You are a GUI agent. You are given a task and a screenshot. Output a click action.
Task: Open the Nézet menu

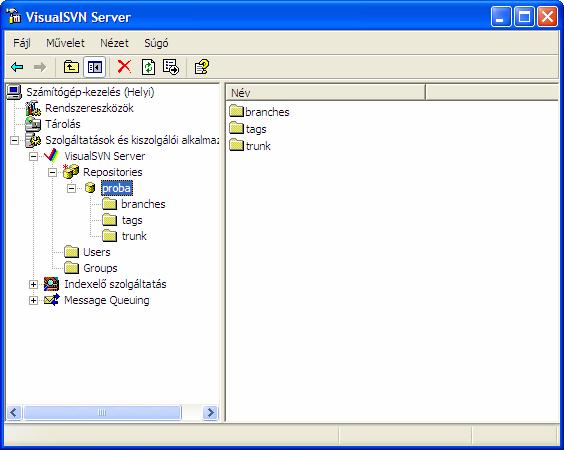point(114,43)
